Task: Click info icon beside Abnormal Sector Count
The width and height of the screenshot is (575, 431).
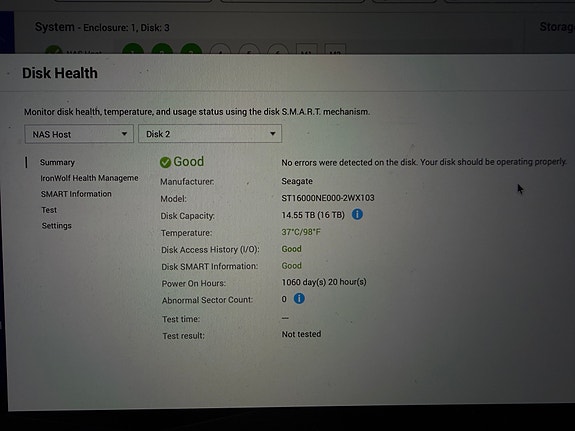Action: tap(299, 299)
